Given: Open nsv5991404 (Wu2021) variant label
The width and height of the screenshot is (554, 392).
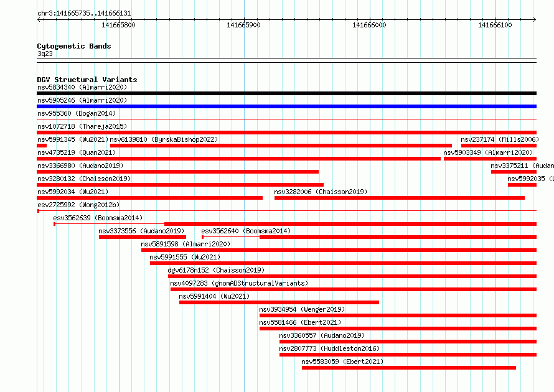Looking at the screenshot, I should [214, 296].
